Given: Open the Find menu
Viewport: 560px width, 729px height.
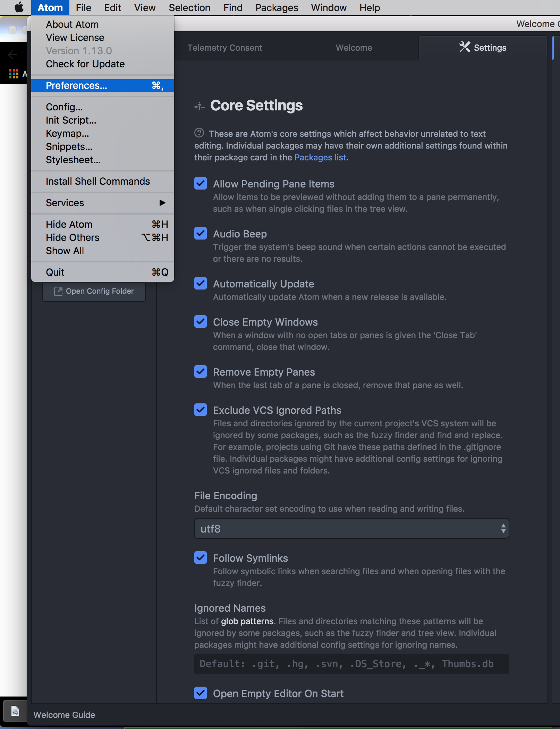Looking at the screenshot, I should 233,8.
